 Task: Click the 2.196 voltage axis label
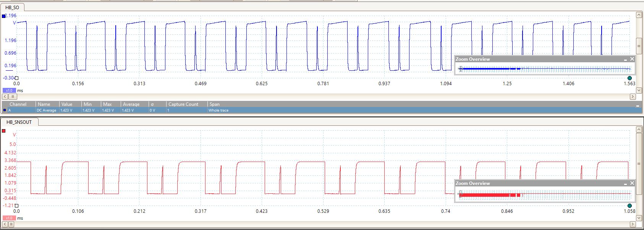click(x=11, y=16)
